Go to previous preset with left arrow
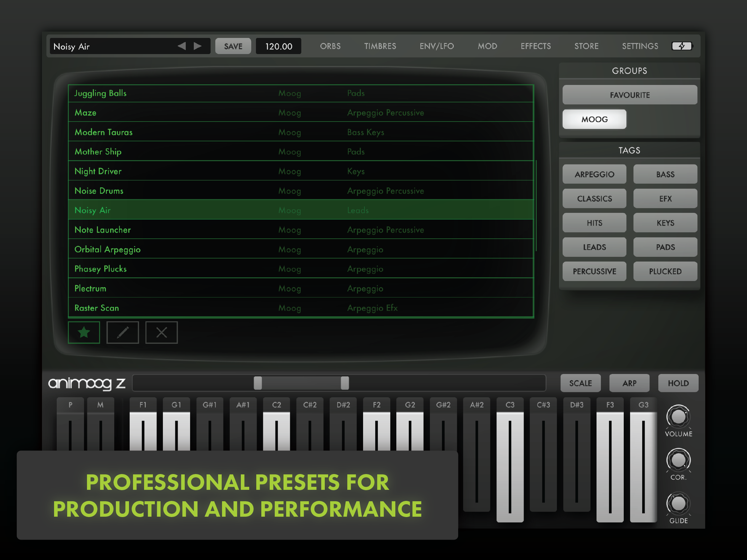 coord(182,46)
